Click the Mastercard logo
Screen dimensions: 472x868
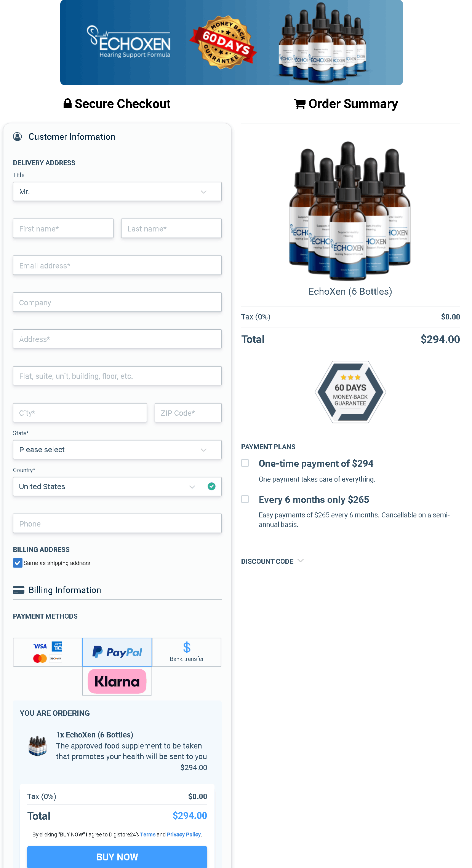point(40,658)
